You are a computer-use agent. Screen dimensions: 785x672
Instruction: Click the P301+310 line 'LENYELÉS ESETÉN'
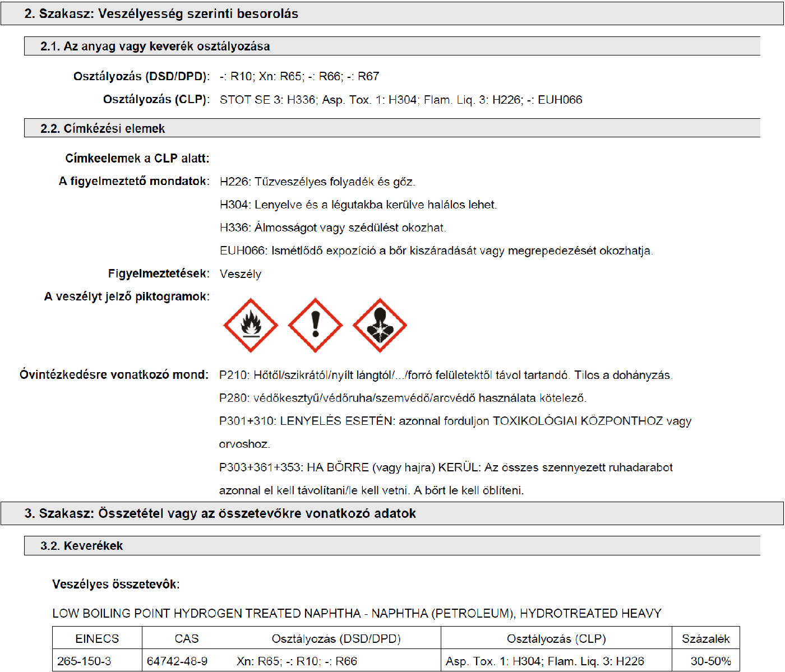pyautogui.click(x=455, y=421)
